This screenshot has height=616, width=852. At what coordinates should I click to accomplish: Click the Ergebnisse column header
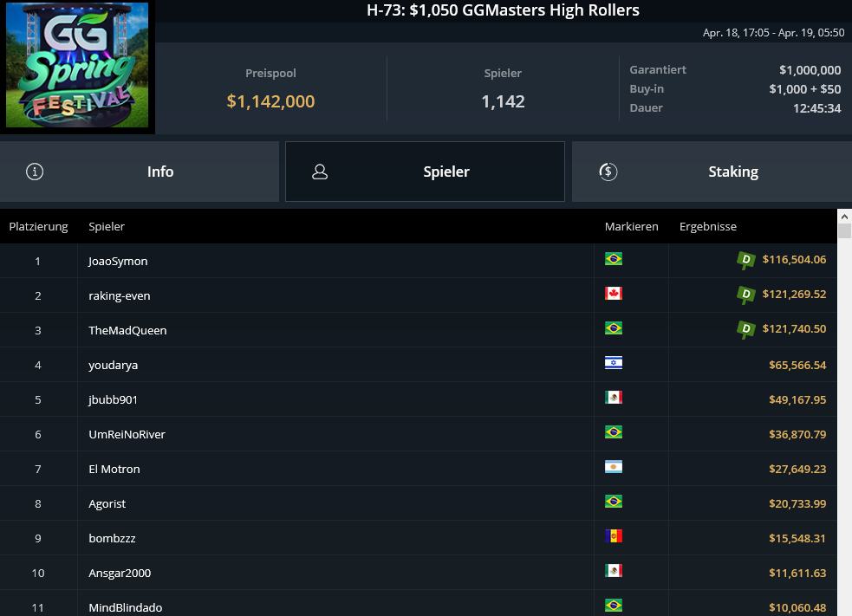click(708, 226)
